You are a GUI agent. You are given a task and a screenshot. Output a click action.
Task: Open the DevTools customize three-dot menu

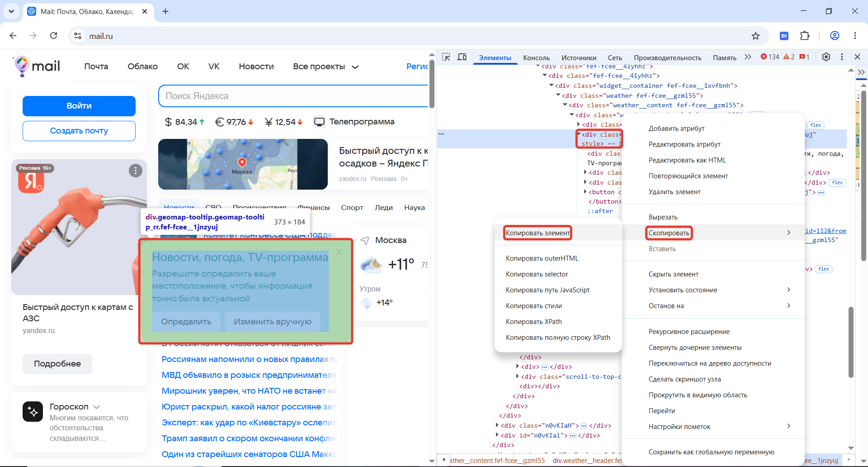842,57
